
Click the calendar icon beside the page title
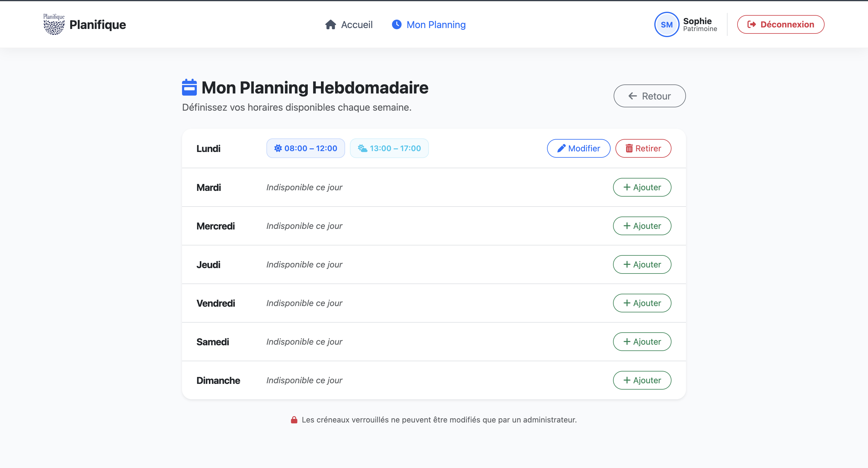coord(189,87)
